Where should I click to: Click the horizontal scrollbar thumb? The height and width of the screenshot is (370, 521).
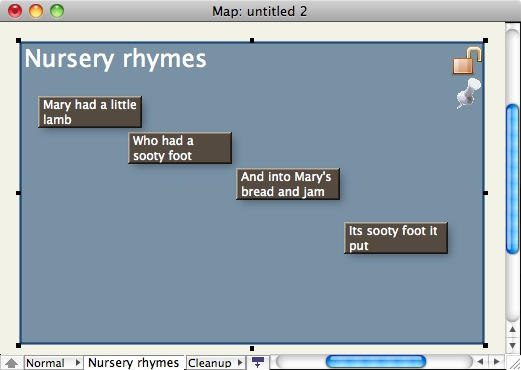tap(376, 362)
